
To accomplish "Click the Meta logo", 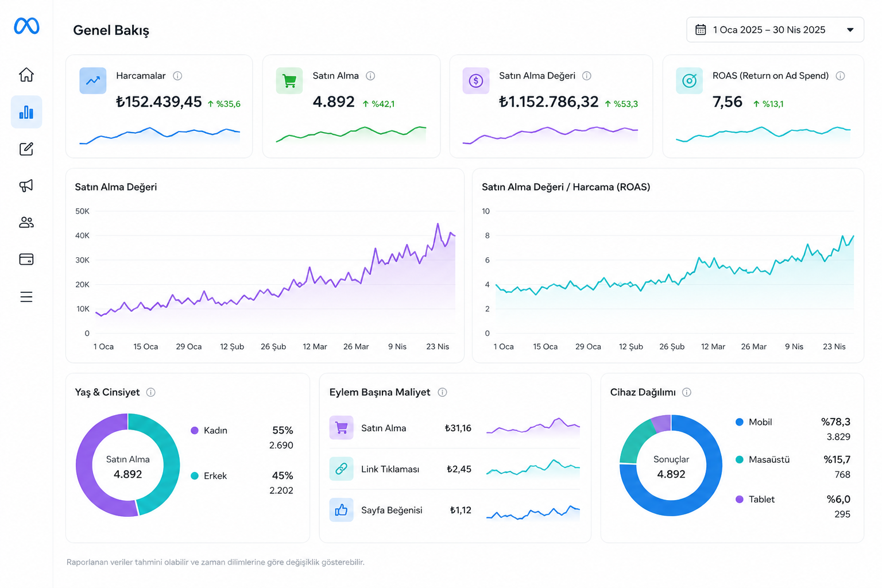I will (x=26, y=26).
